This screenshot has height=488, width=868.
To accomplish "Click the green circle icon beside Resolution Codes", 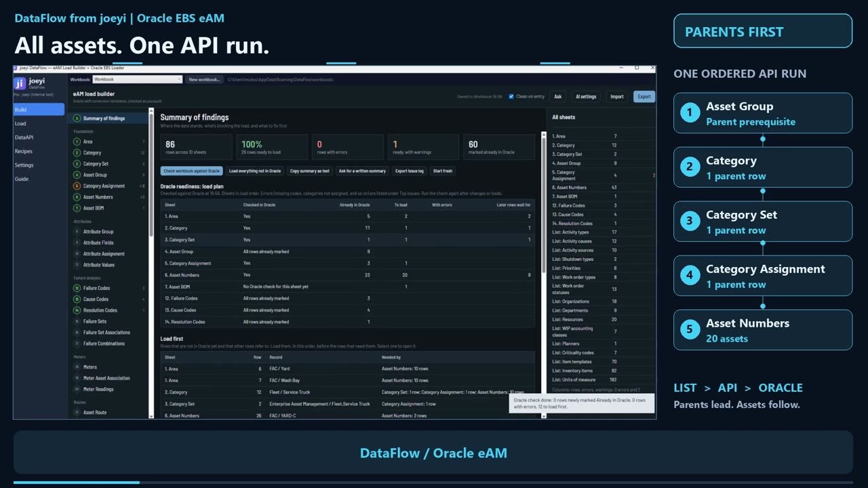I will pyautogui.click(x=77, y=310).
